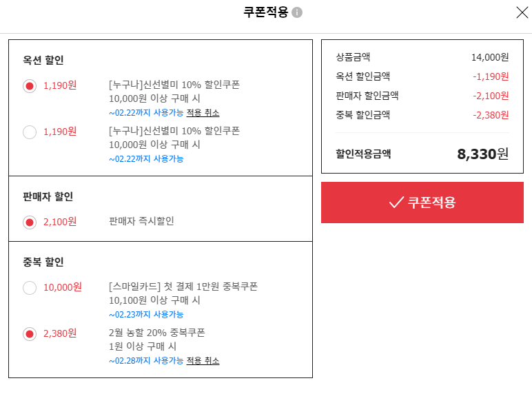Screen dimensions: 532x394
Task: Close the coupon dialog with the X icon
Action: click(x=522, y=12)
